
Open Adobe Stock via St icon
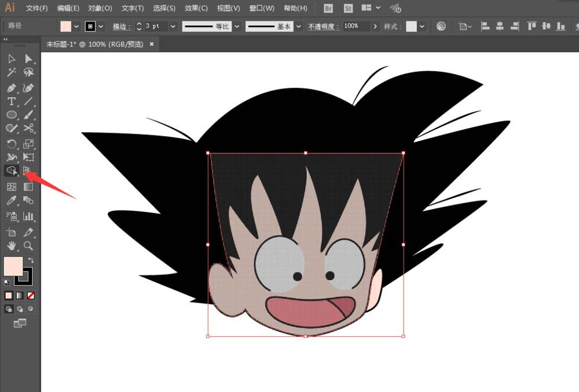pos(348,9)
